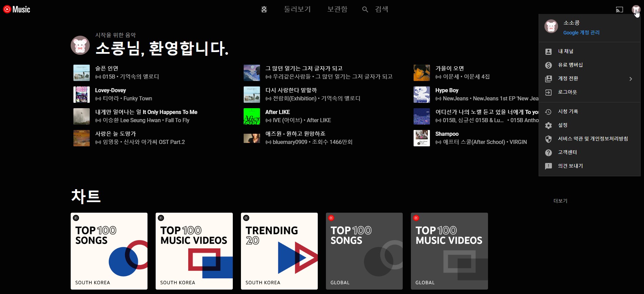Viewport: 644px width, 294px height.
Task: Click the Google 계정 관리 link
Action: click(581, 33)
